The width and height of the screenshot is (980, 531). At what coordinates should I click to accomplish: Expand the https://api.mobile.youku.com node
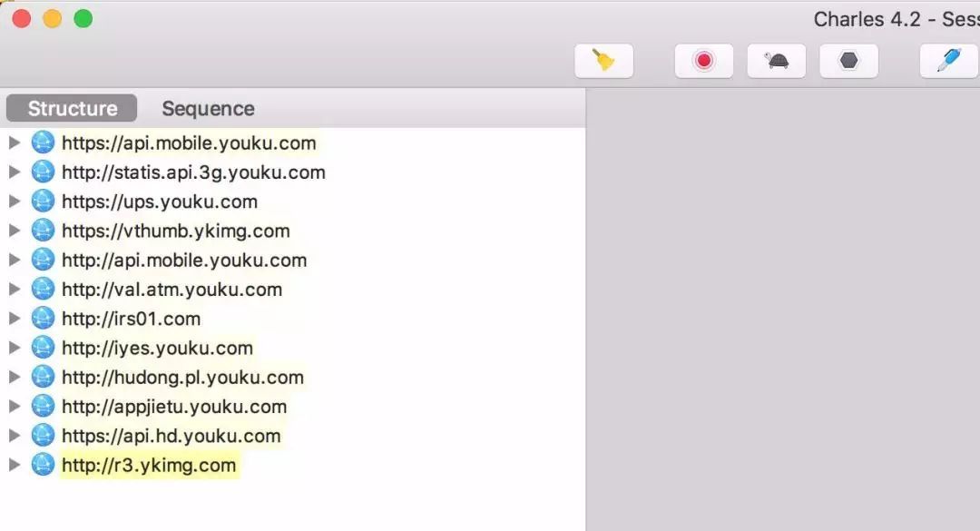coord(14,143)
